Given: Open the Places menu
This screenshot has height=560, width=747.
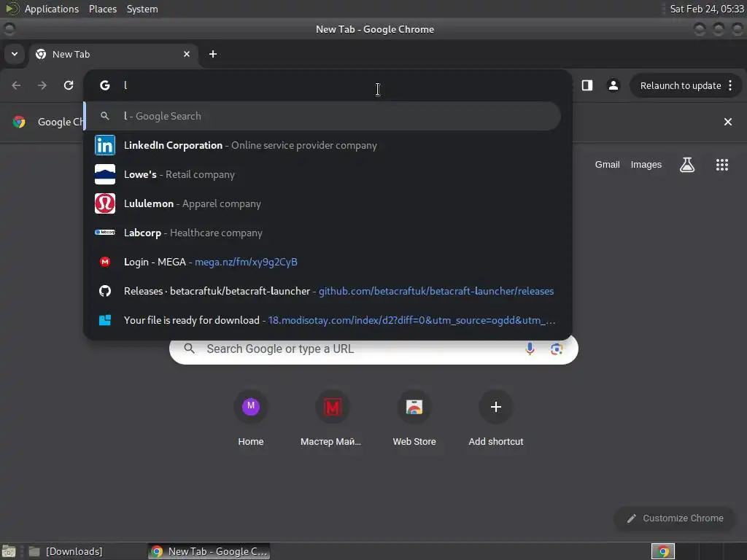Looking at the screenshot, I should point(102,9).
